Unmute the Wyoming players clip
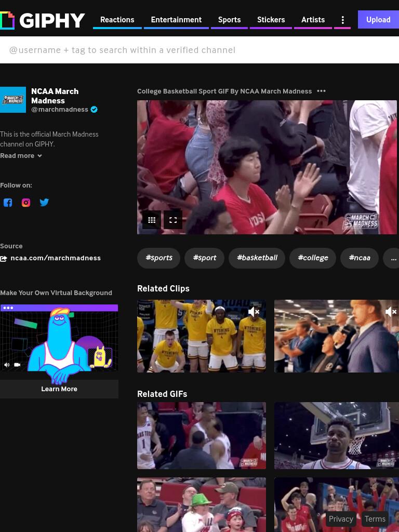The height and width of the screenshot is (532, 399). (x=254, y=312)
